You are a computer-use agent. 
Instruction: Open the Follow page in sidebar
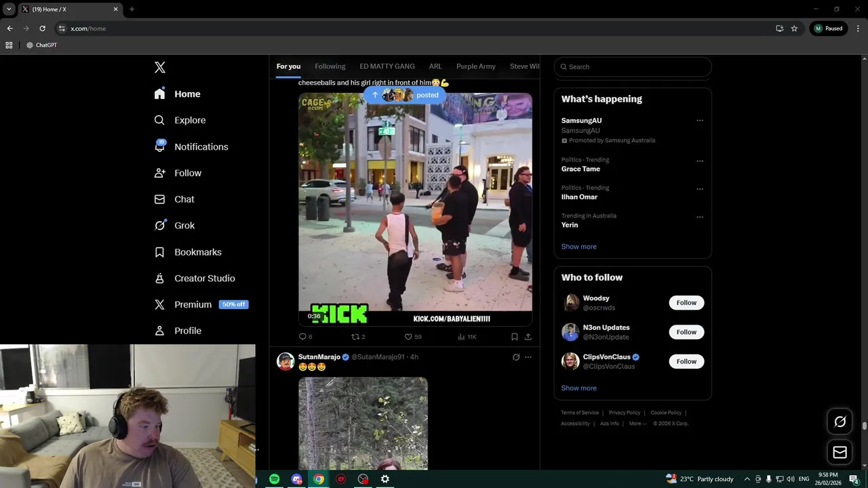click(178, 173)
